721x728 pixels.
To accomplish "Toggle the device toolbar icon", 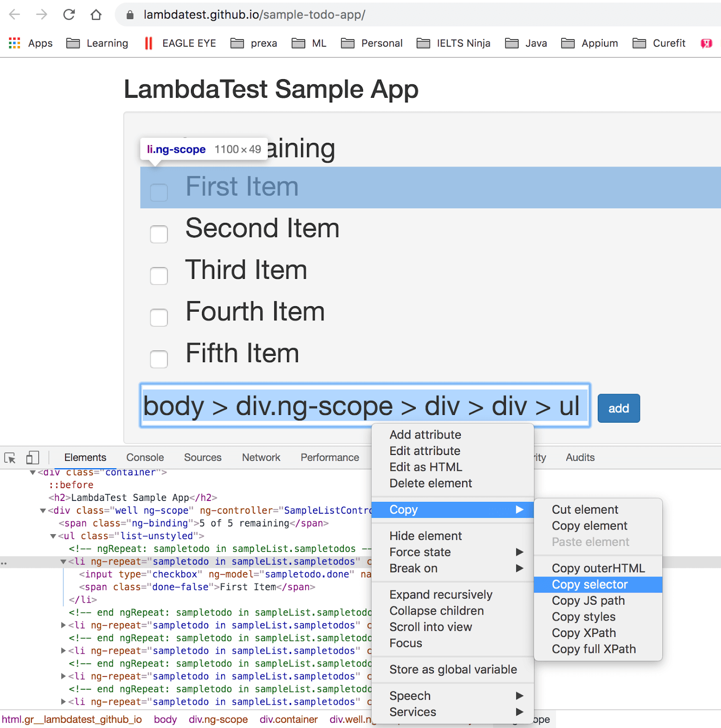I will pyautogui.click(x=32, y=458).
